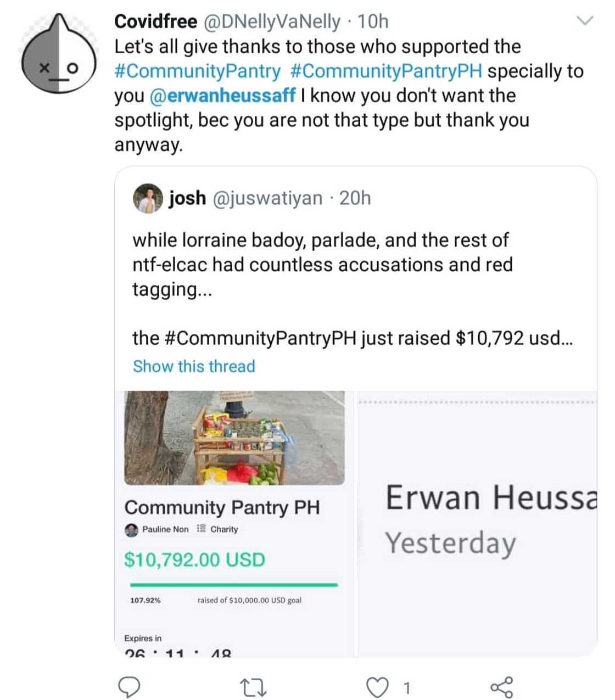Click Pauline Non's tiny avatar

point(131,530)
